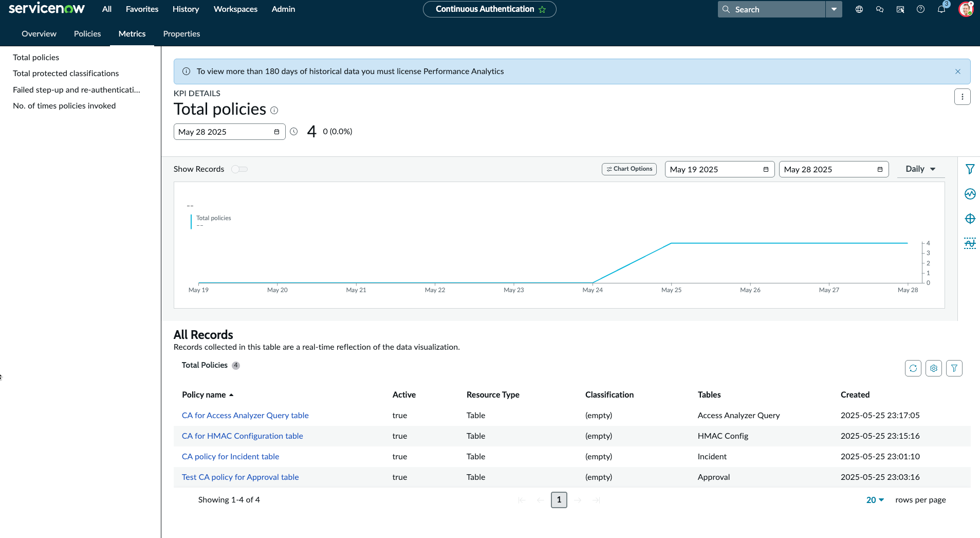Image resolution: width=980 pixels, height=538 pixels.
Task: Change the 20 rows per page dropdown
Action: pyautogui.click(x=875, y=500)
